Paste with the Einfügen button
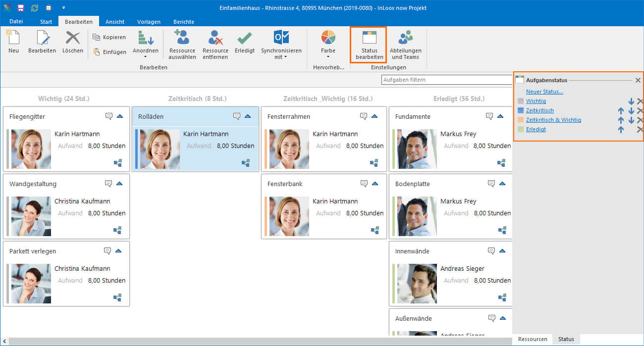This screenshot has height=346, width=644. (109, 51)
